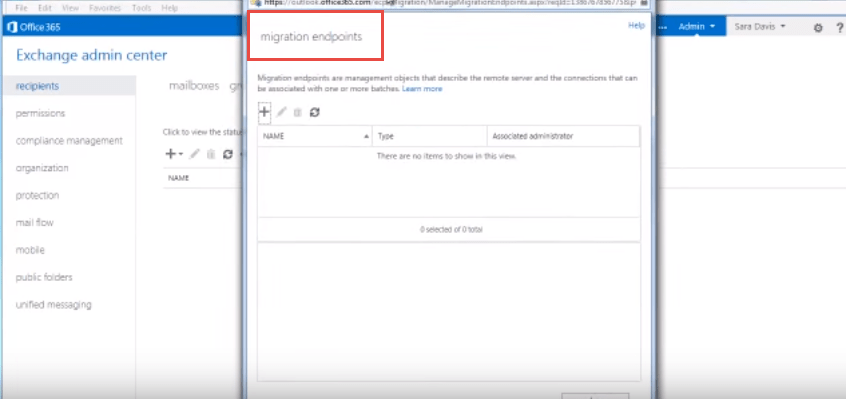Screen dimensions: 846x399
Task: Click the Exchange admin center heading
Action: (92, 55)
